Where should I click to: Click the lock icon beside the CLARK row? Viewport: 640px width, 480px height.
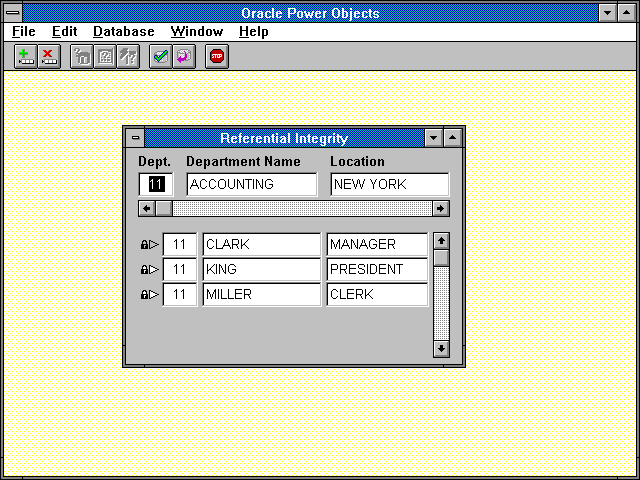(145, 244)
